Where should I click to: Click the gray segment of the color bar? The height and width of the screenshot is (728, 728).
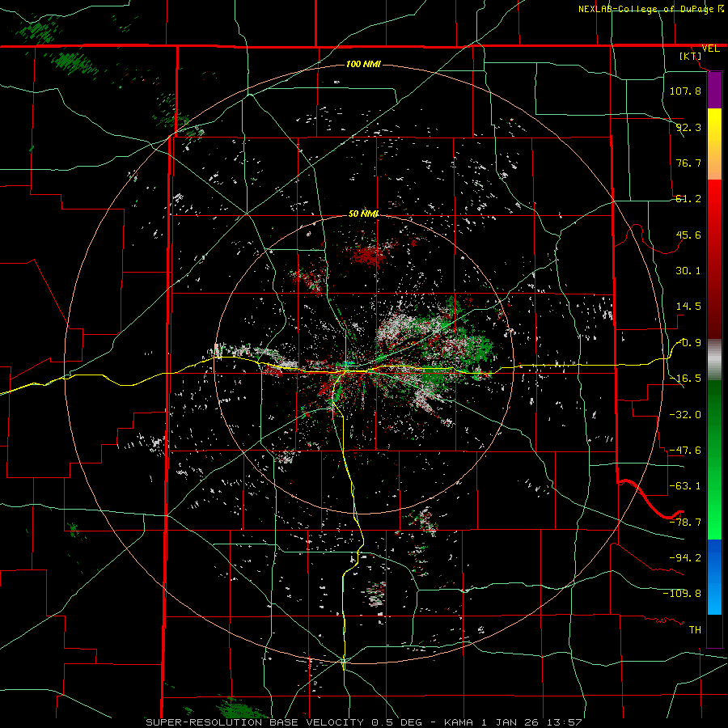point(714,360)
